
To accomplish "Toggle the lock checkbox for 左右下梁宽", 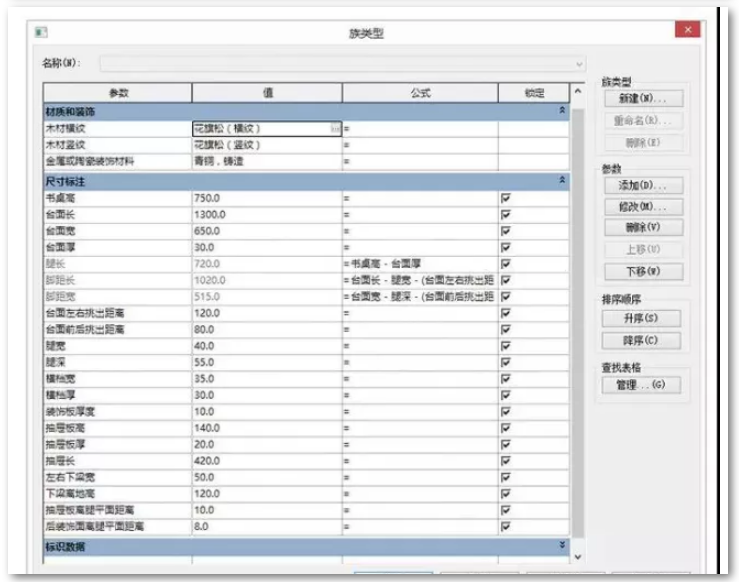I will [506, 477].
